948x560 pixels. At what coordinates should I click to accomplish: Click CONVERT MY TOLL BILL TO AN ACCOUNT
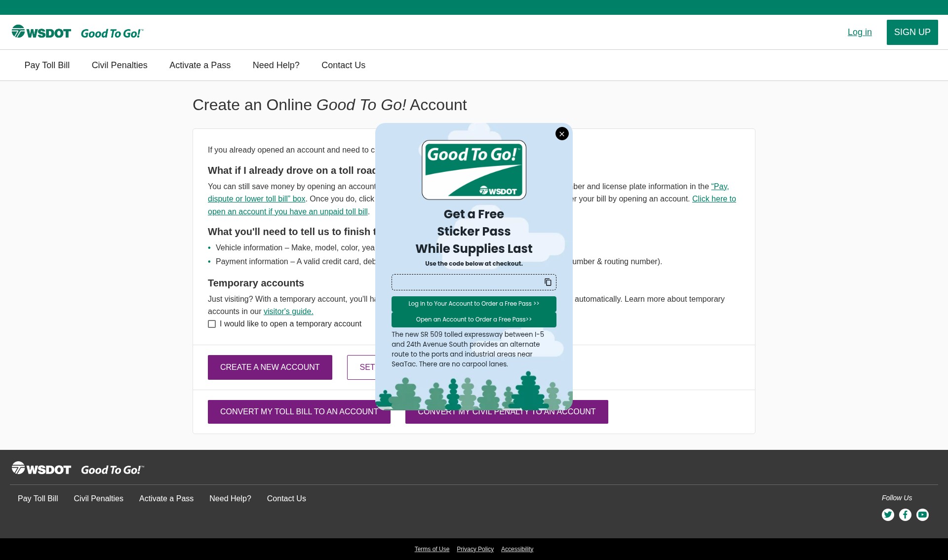tap(299, 412)
